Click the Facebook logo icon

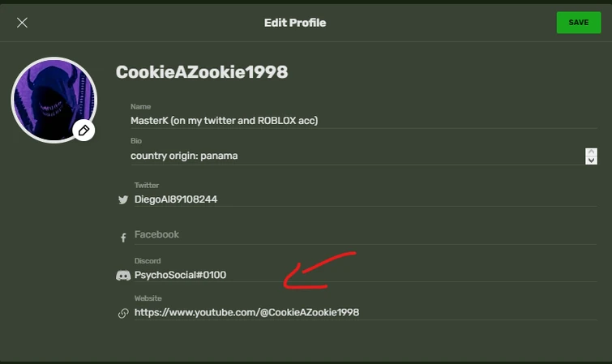[x=123, y=238]
